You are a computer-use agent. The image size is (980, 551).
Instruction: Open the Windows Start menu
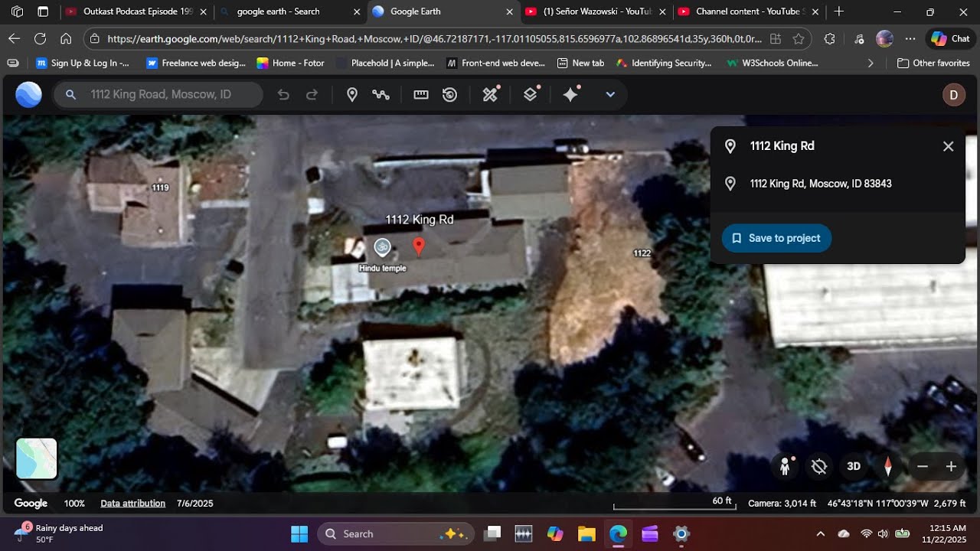click(299, 533)
